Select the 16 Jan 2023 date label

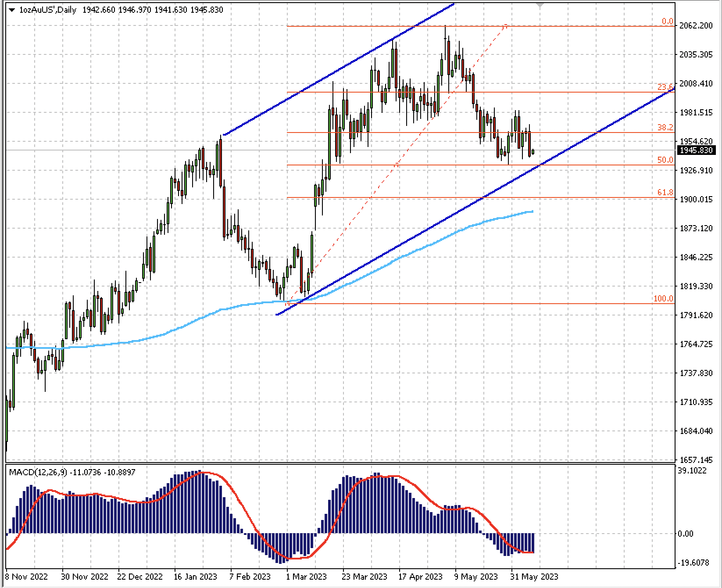[196, 577]
